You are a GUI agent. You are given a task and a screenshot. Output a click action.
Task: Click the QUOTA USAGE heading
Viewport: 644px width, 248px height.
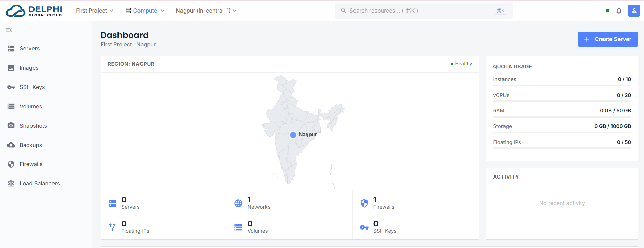pyautogui.click(x=512, y=67)
